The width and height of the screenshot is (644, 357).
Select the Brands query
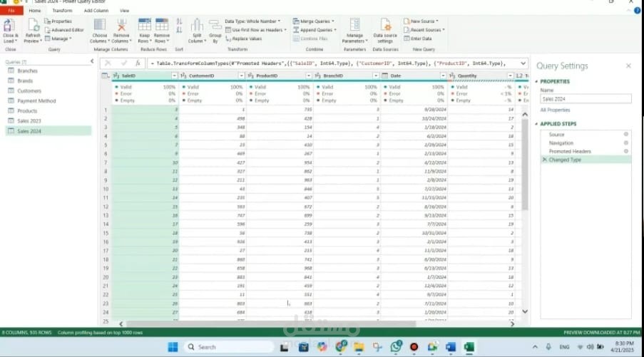[x=48, y=81]
